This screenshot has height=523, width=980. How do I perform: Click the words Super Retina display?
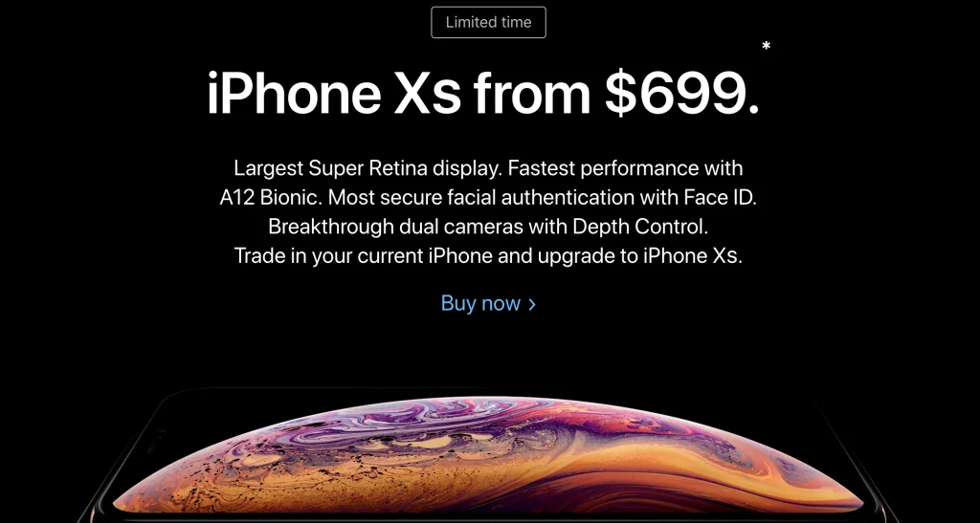click(x=405, y=168)
